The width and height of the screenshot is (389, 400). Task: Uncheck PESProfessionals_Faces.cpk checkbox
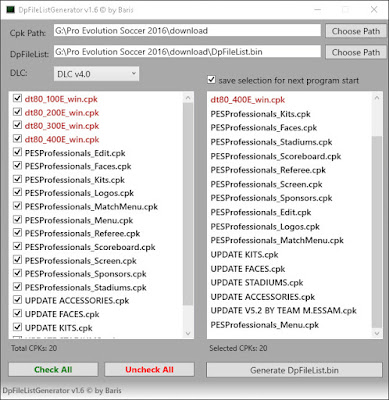[17, 166]
